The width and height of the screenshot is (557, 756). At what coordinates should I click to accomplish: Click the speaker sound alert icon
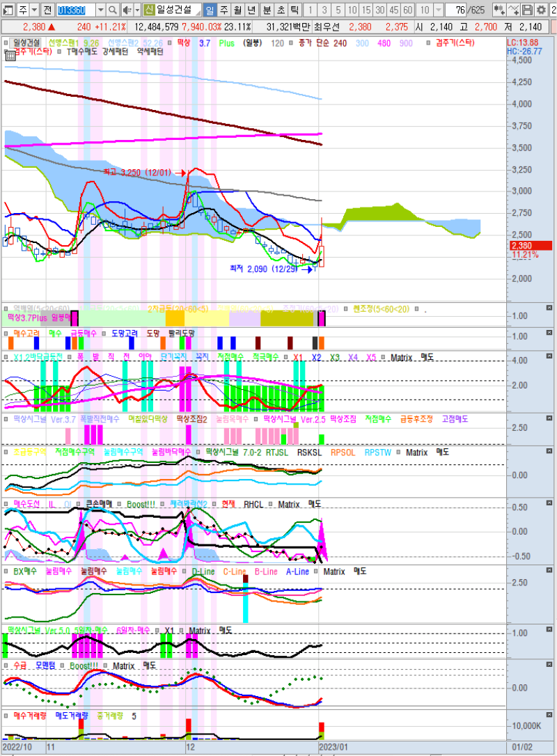127,10
